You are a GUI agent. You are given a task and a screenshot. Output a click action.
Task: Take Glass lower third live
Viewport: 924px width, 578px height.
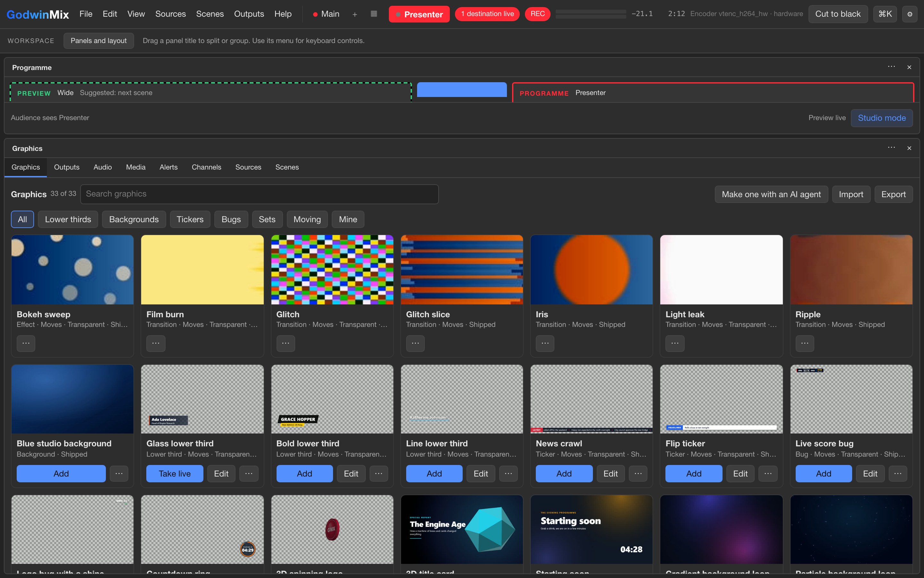coord(175,474)
